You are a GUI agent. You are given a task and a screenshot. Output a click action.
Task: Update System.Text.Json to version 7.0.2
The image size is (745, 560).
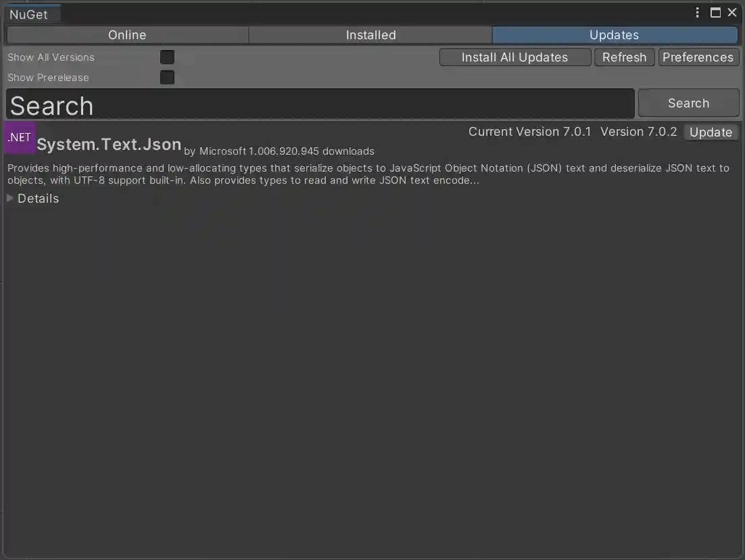[x=711, y=132]
